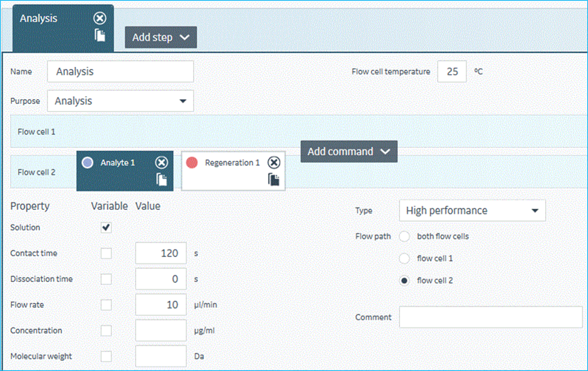Copy the Analysis step using duplicate icon
This screenshot has width=588, height=371.
pos(100,35)
